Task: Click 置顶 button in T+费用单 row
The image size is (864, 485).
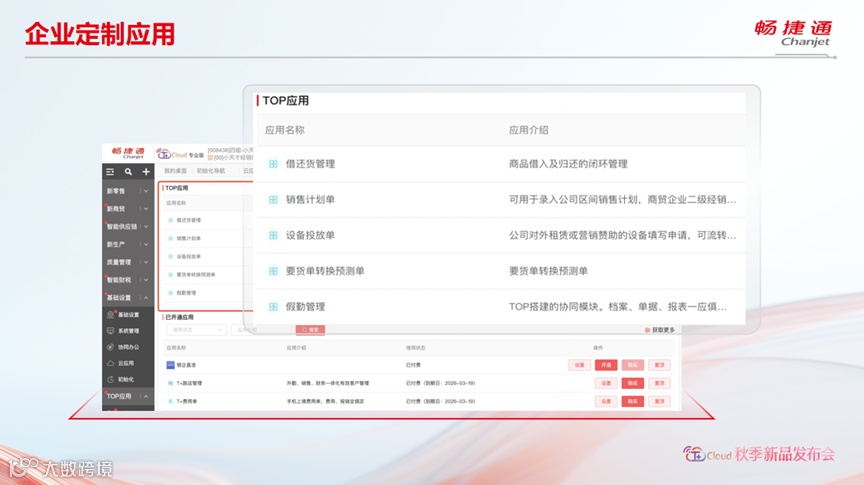Action: coord(660,401)
